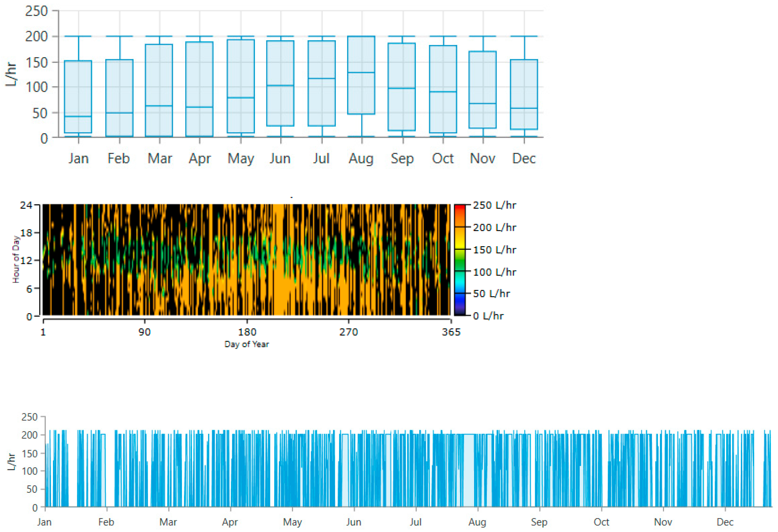Click day 270 tick on the heatmap axis
The width and height of the screenshot is (778, 532).
[348, 332]
